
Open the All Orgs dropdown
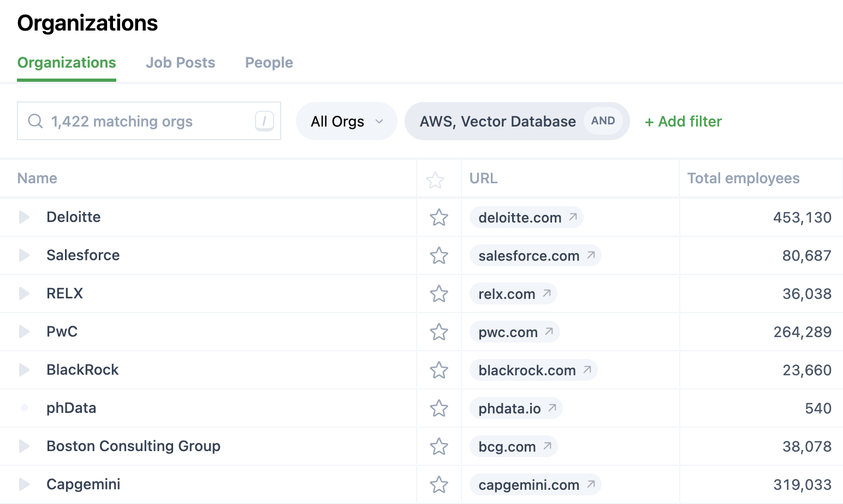click(346, 121)
